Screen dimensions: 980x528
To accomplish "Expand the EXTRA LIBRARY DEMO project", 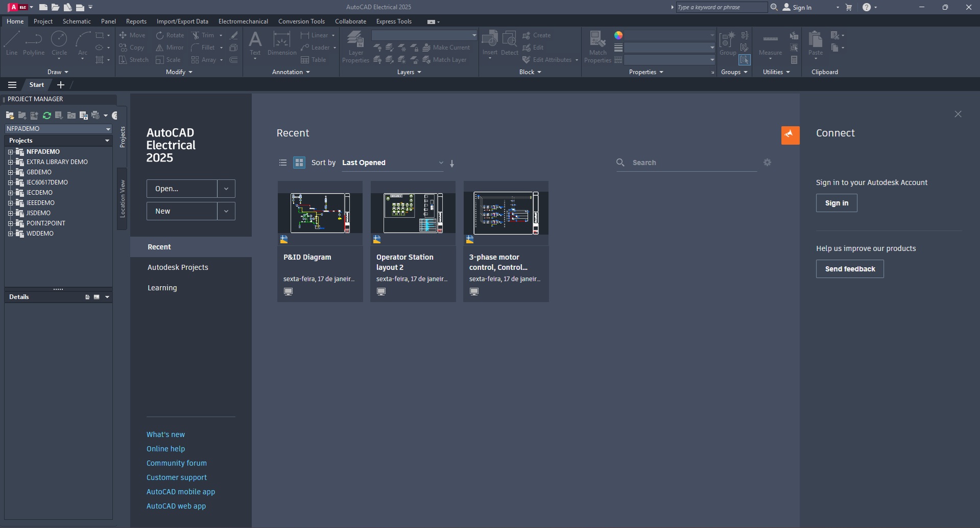I will pyautogui.click(x=10, y=162).
